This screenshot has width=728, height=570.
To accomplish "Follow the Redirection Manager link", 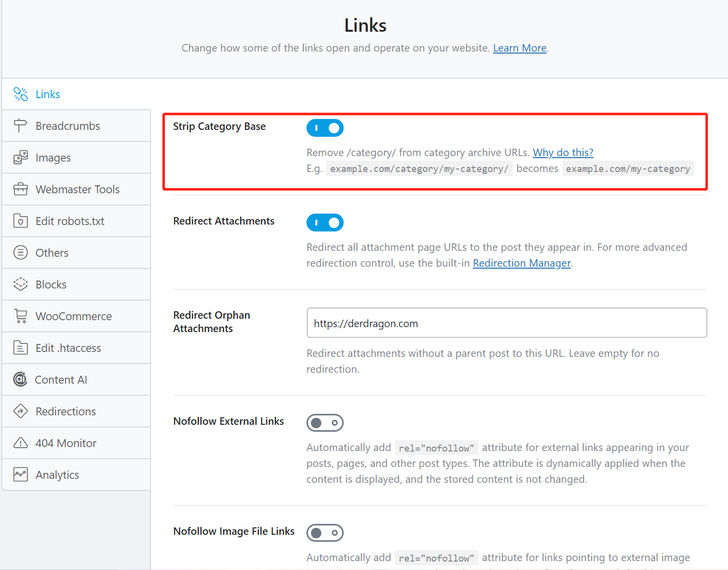I will [521, 263].
